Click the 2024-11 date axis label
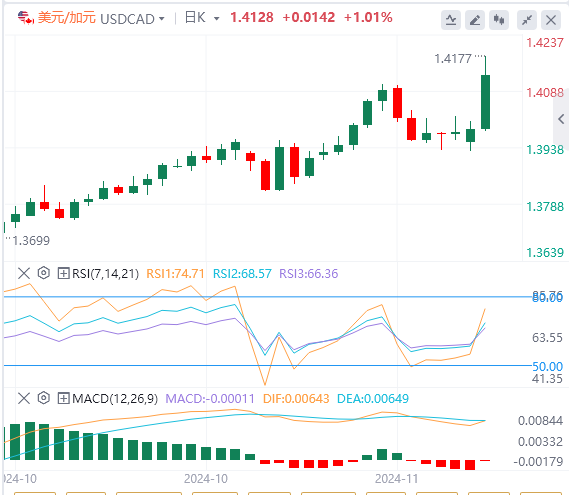 [397, 479]
